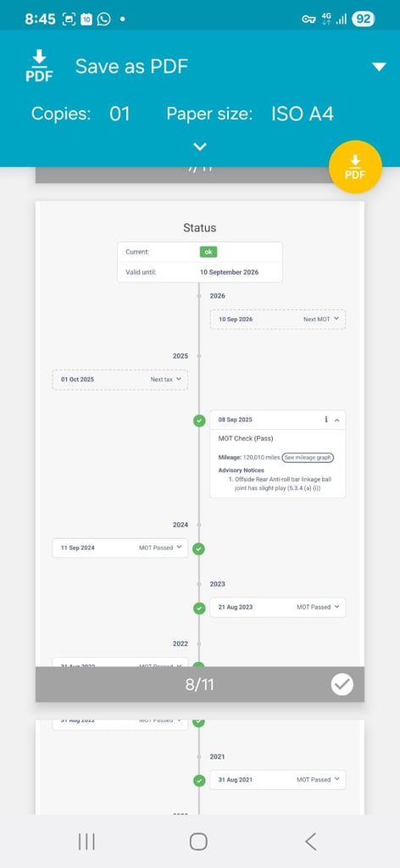Tap green check marker for 11 Sep 2024
Viewport: 400px width, 868px height.
pyautogui.click(x=199, y=548)
